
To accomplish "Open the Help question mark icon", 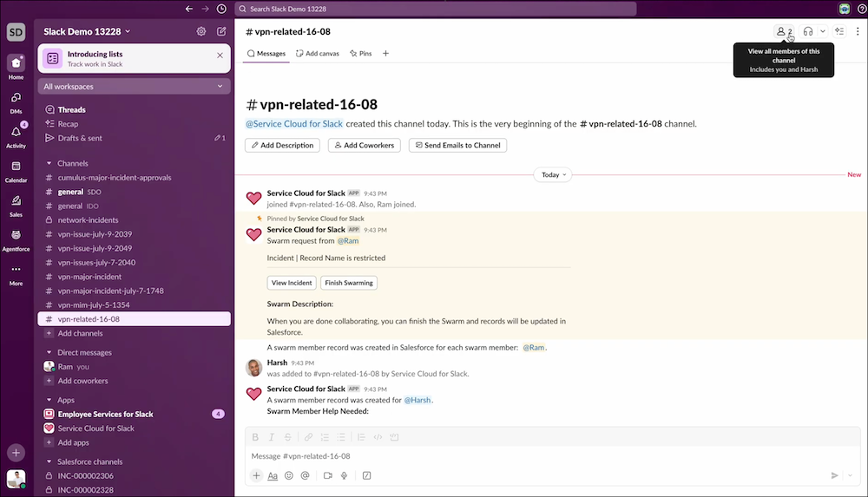I will [862, 9].
